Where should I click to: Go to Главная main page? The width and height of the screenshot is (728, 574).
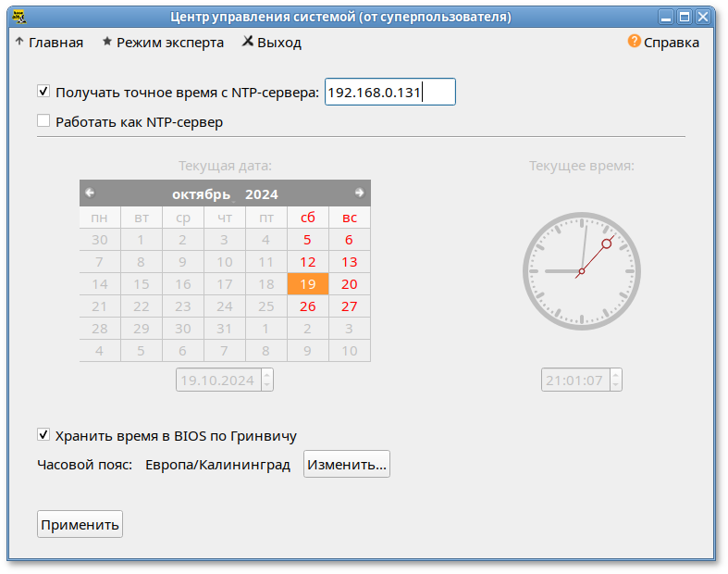tap(49, 43)
